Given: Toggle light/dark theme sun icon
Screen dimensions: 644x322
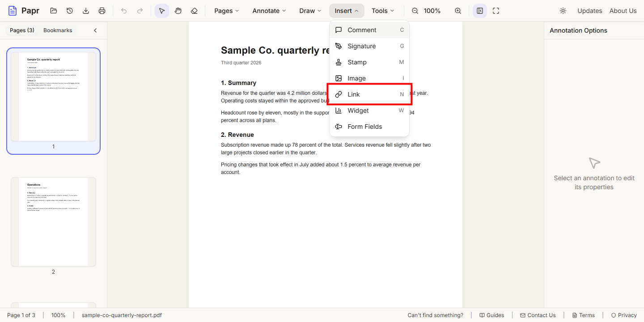Looking at the screenshot, I should tap(563, 11).
